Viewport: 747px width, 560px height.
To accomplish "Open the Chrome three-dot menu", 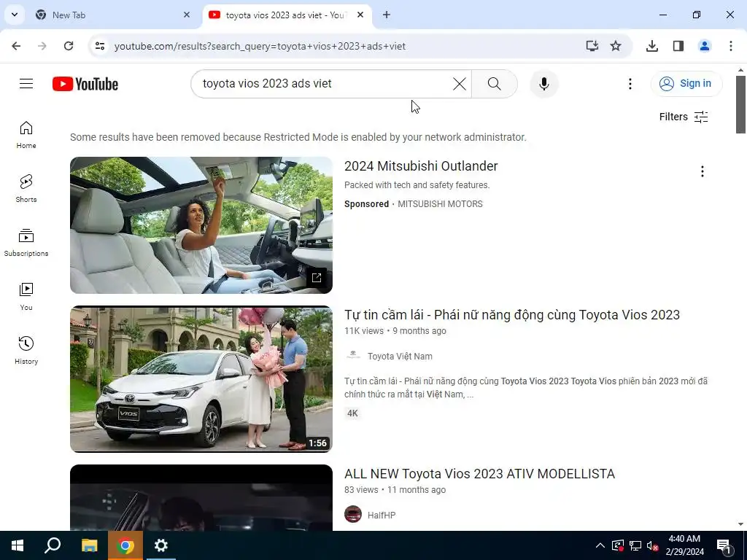I will pyautogui.click(x=731, y=46).
